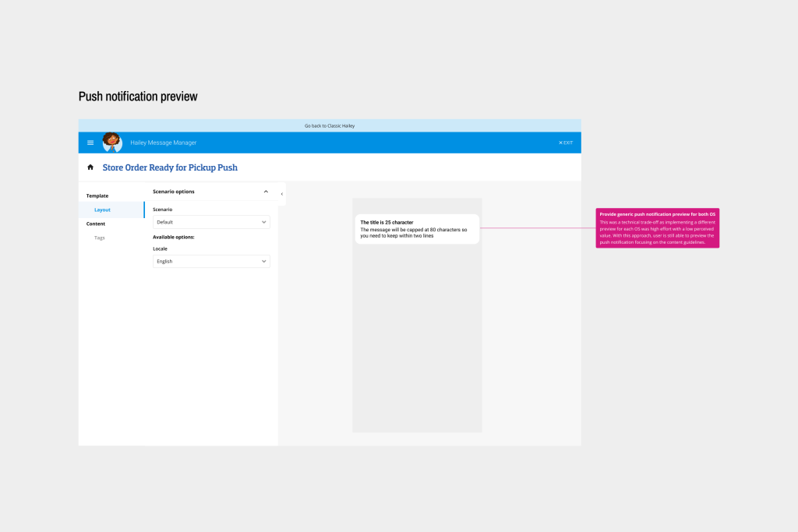Open the Scenario dropdown showing Default
The height and width of the screenshot is (532, 798).
tap(211, 222)
